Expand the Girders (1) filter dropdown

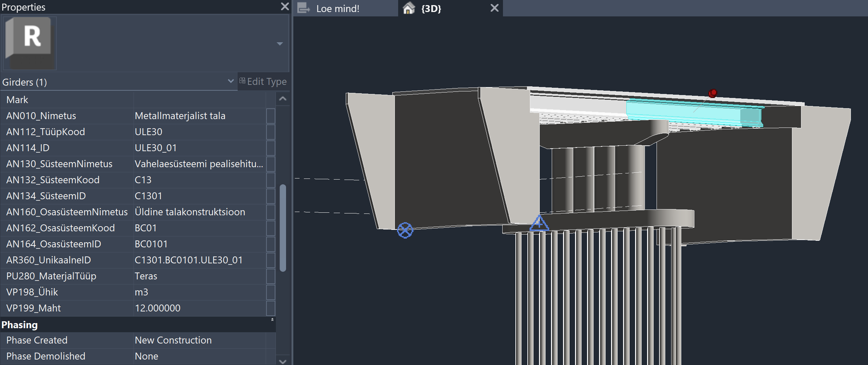pos(230,81)
